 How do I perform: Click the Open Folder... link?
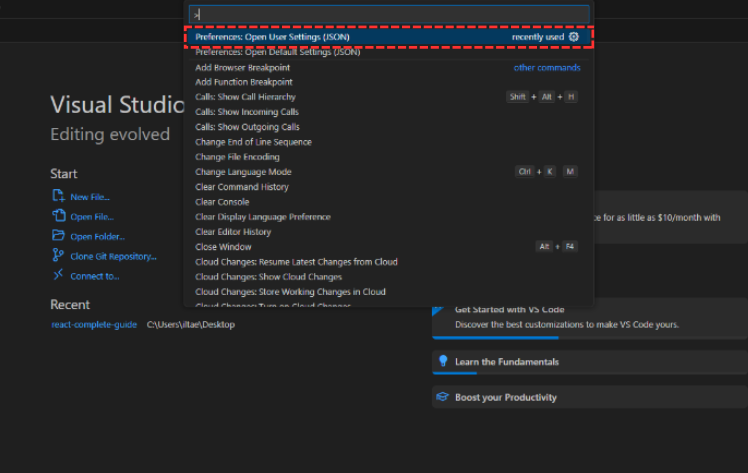[97, 236]
